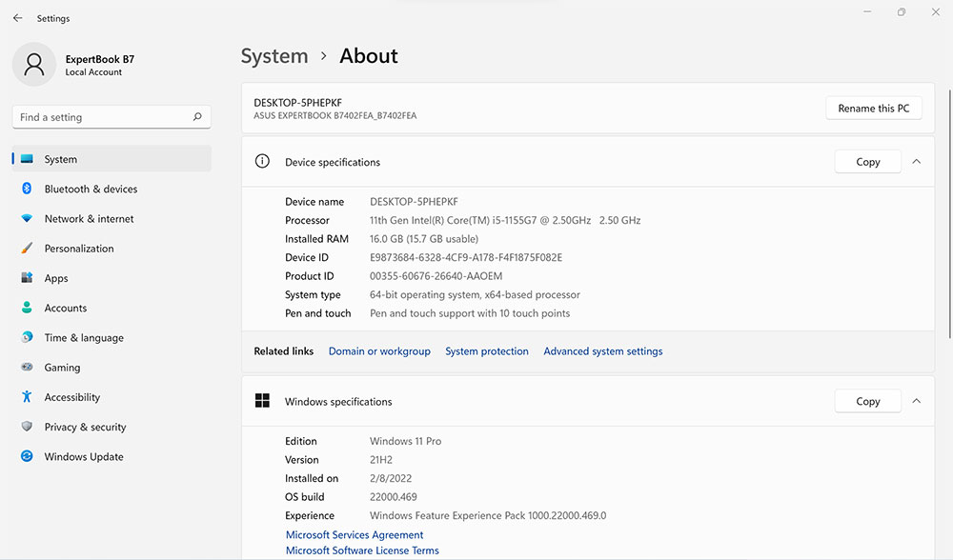Image resolution: width=953 pixels, height=560 pixels.
Task: Open Windows Update settings
Action: pyautogui.click(x=112, y=457)
